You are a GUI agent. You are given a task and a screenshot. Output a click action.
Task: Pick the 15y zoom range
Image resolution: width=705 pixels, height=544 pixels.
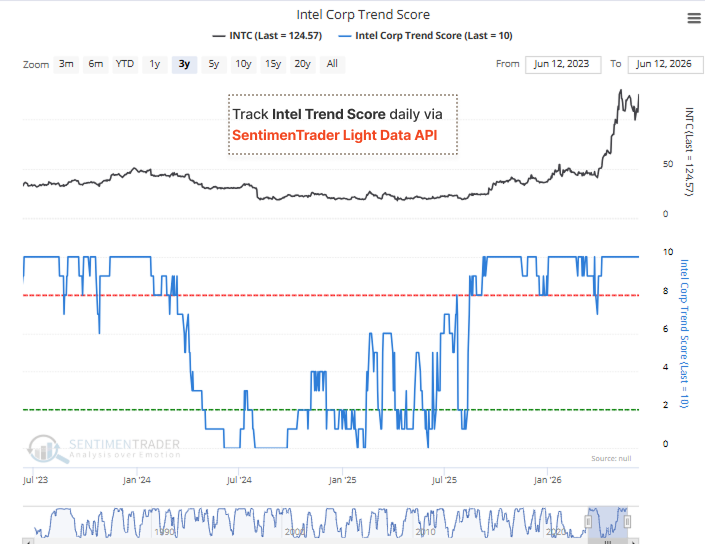[x=273, y=64]
